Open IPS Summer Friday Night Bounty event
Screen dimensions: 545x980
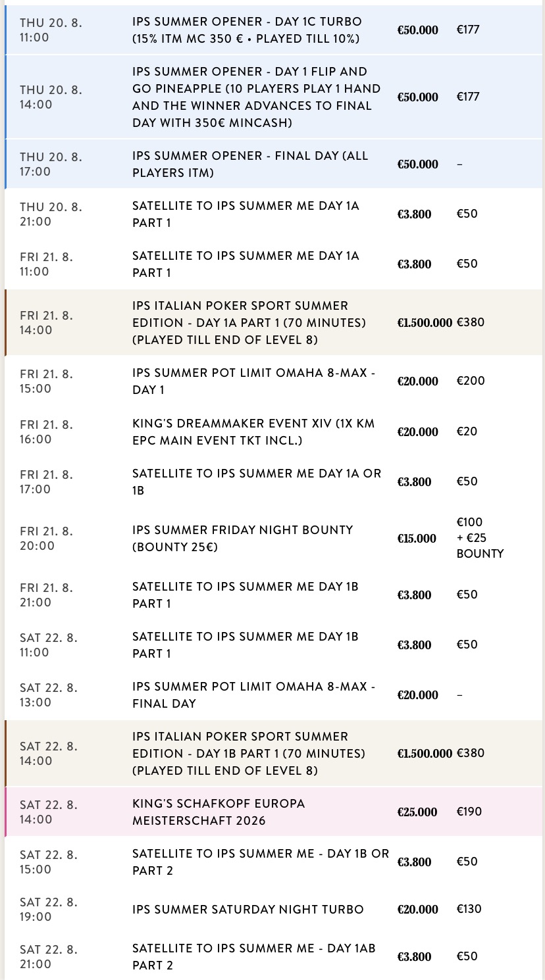pos(273,538)
